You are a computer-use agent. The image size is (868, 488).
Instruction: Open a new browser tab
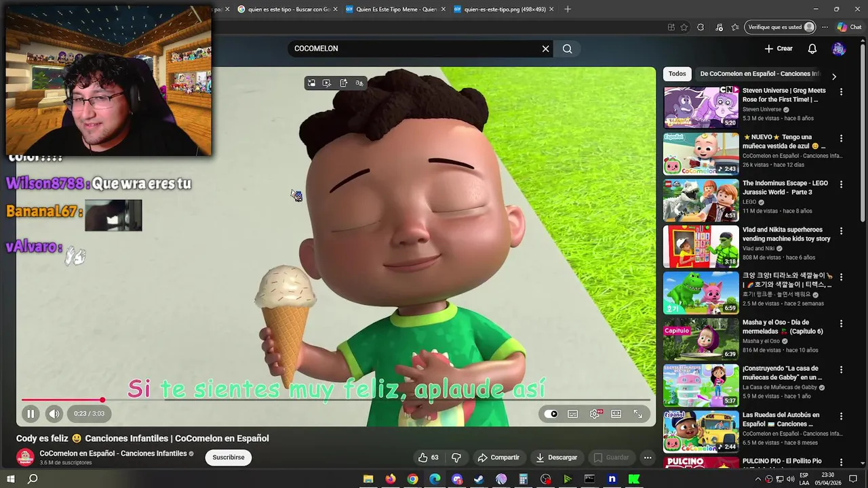568,9
